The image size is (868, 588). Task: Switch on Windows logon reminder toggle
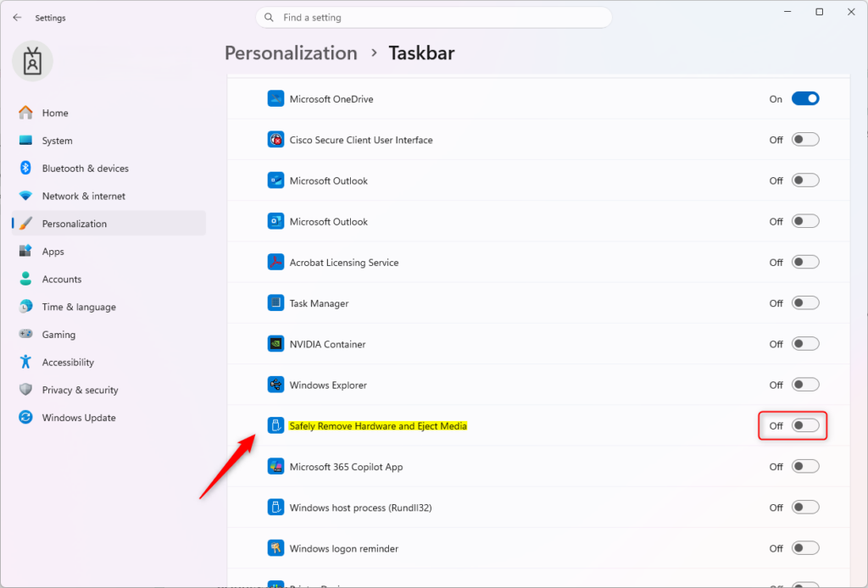[x=805, y=548]
